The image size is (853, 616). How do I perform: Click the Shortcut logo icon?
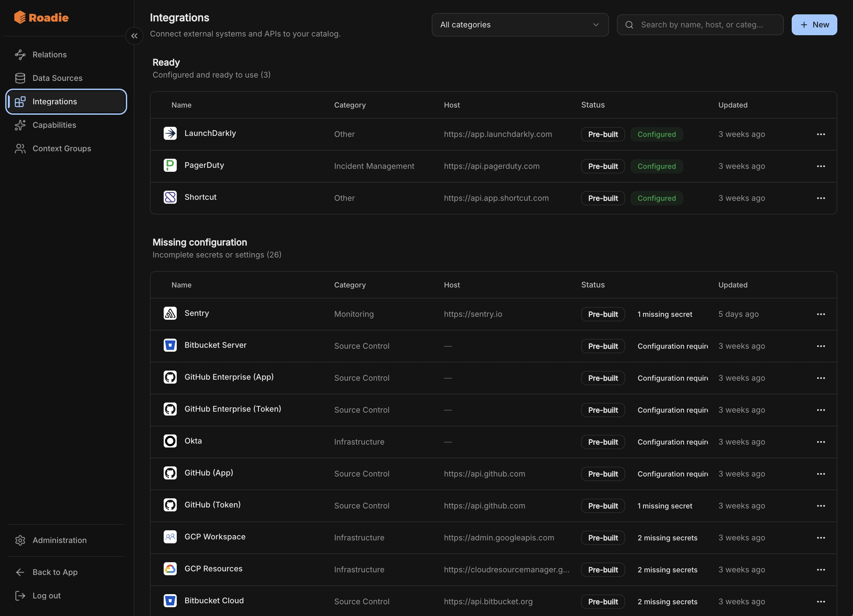point(170,197)
